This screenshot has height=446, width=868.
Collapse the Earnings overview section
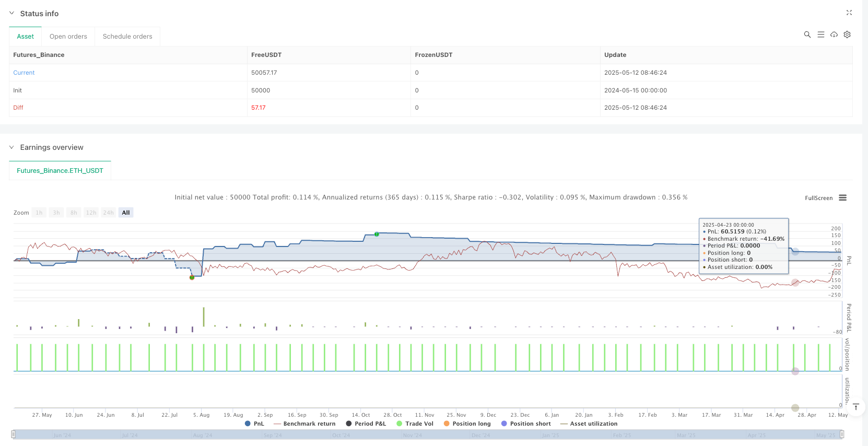[x=12, y=147]
